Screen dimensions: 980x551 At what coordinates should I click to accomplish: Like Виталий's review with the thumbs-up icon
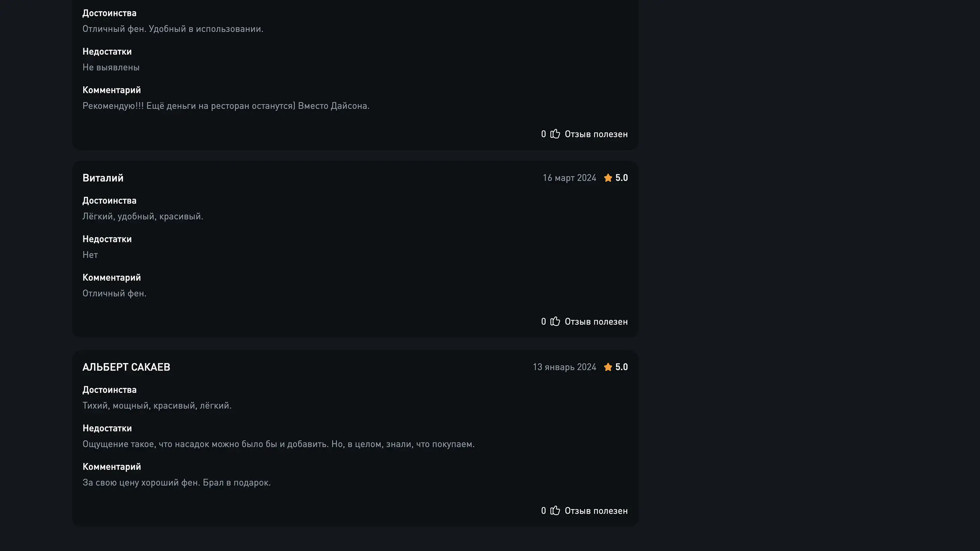point(555,321)
